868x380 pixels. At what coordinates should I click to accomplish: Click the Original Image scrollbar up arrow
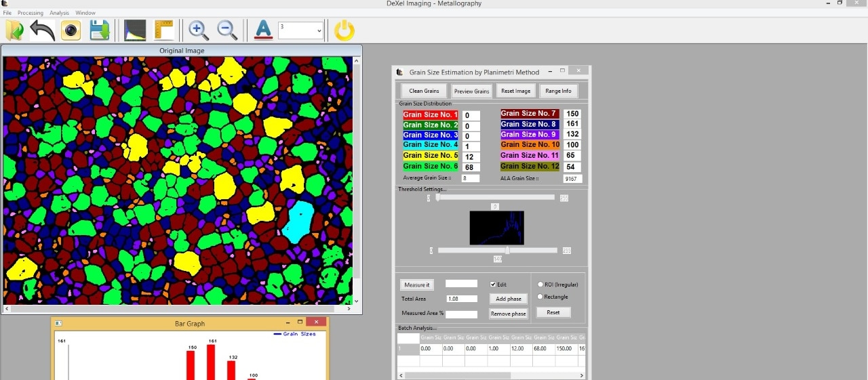point(357,60)
